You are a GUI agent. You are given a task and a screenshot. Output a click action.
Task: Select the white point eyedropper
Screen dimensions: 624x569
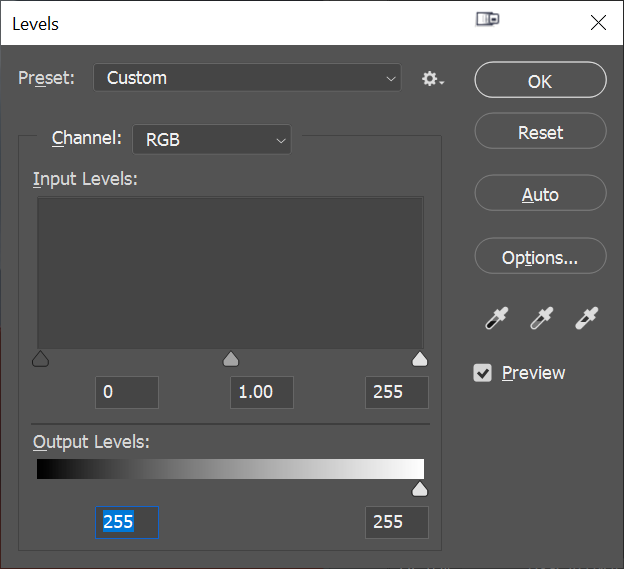(587, 318)
